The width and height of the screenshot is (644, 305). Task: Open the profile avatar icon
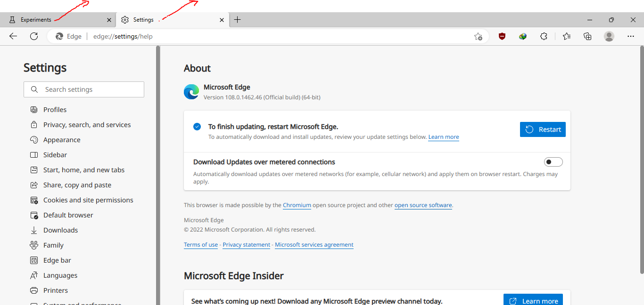pyautogui.click(x=609, y=36)
